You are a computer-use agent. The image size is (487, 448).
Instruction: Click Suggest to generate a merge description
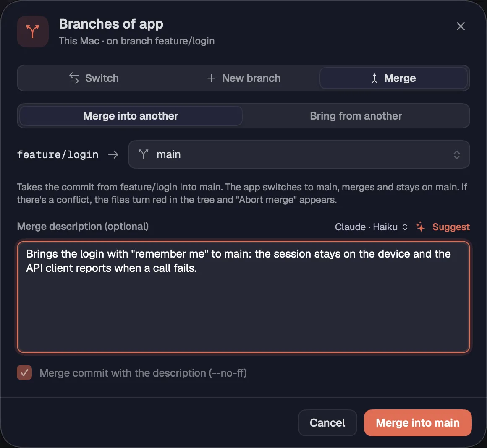click(x=450, y=227)
